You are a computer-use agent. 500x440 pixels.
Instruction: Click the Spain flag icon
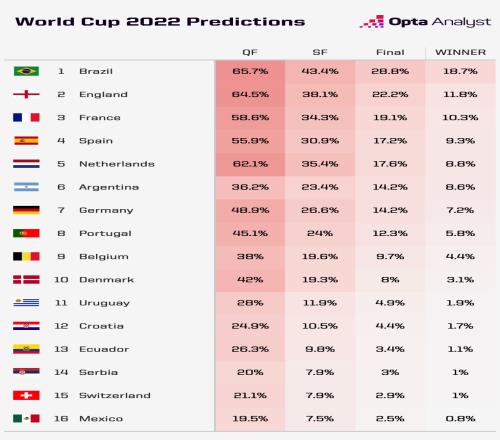pyautogui.click(x=26, y=141)
